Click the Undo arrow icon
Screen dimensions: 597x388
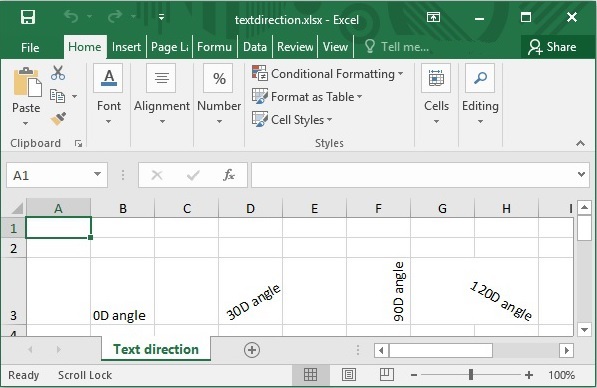tap(71, 17)
